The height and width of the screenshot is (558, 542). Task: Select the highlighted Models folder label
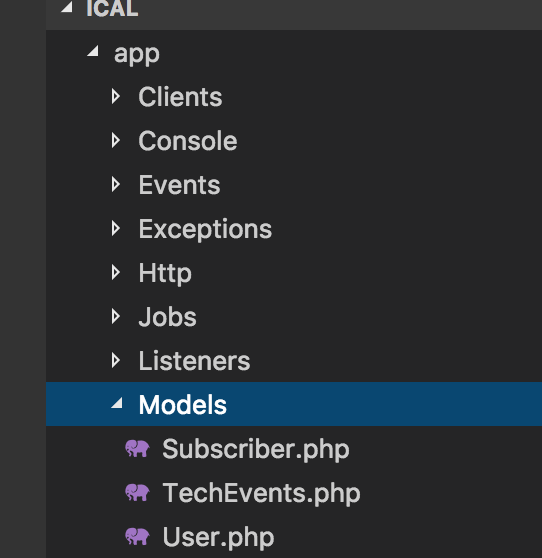tap(183, 405)
